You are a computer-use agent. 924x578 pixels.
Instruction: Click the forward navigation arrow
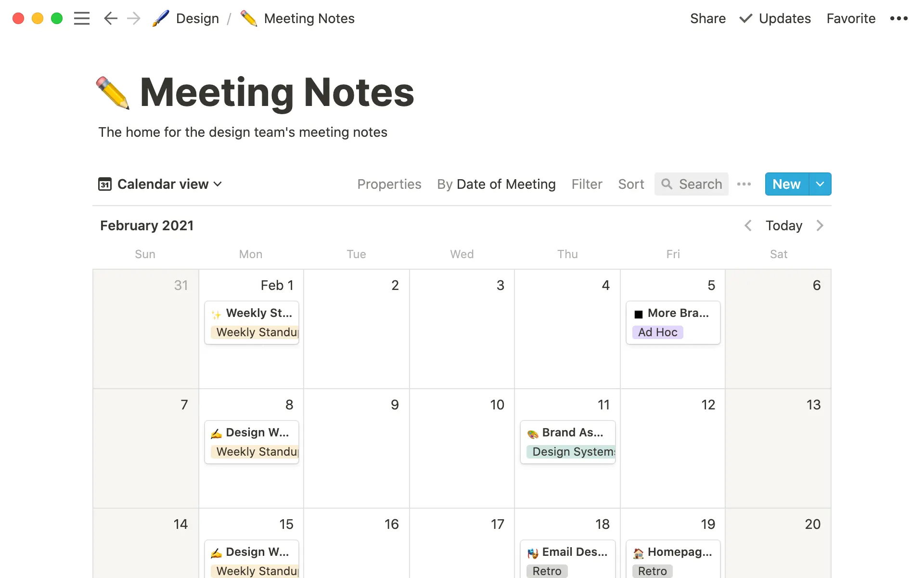click(133, 18)
